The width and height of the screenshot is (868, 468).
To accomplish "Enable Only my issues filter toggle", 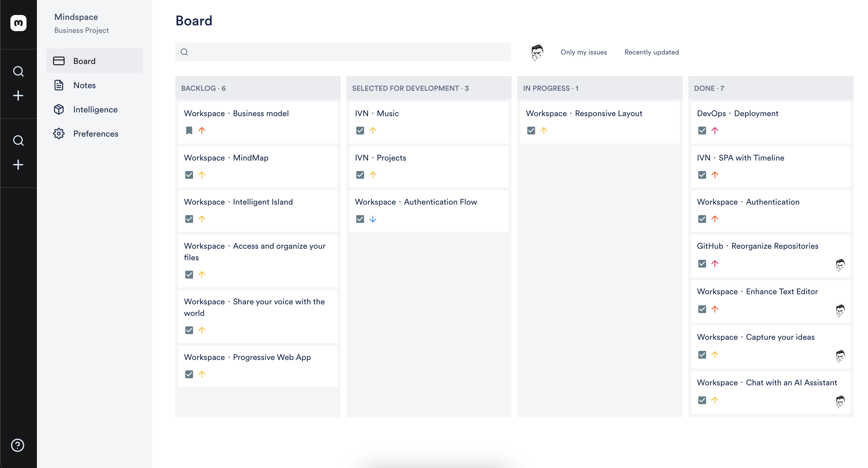I will tap(584, 52).
